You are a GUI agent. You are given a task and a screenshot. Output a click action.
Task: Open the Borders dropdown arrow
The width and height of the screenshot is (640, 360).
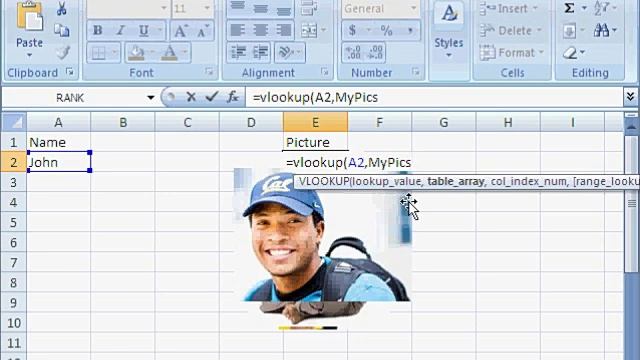coord(114,53)
